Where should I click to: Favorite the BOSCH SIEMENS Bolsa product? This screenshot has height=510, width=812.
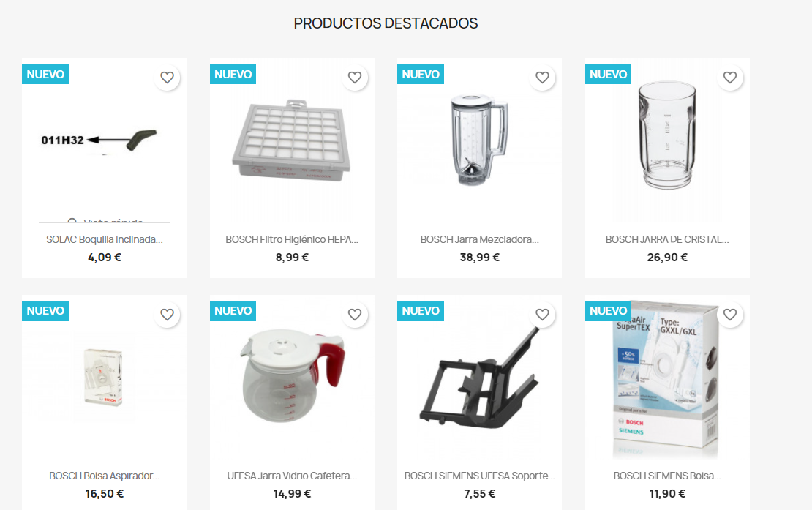click(x=730, y=315)
